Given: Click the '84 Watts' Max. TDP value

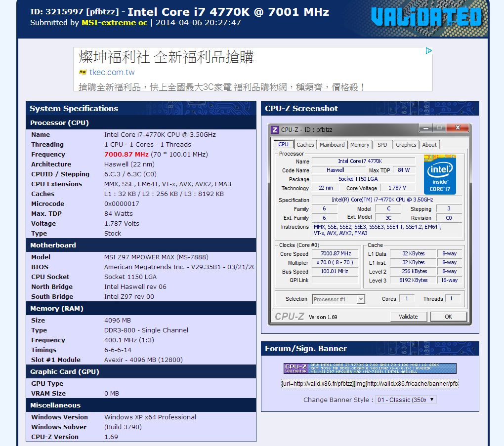Looking at the screenshot, I should click(x=118, y=214).
